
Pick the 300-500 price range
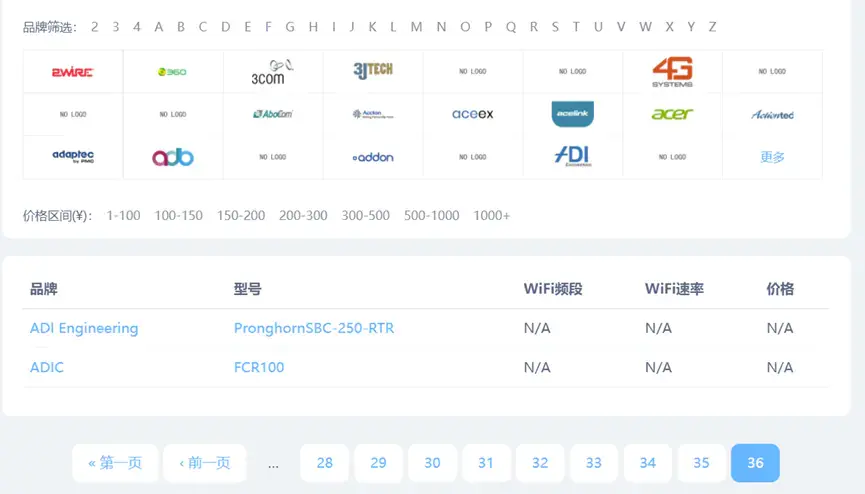[366, 215]
